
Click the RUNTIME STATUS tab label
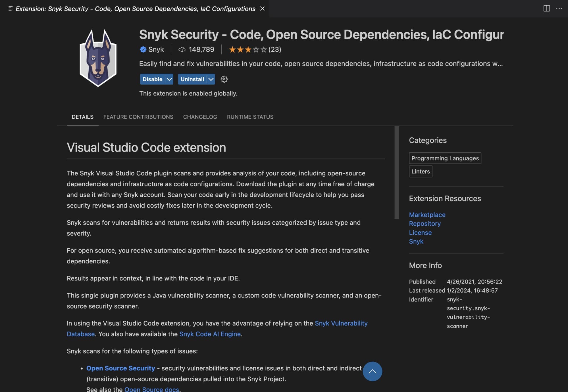tap(250, 117)
